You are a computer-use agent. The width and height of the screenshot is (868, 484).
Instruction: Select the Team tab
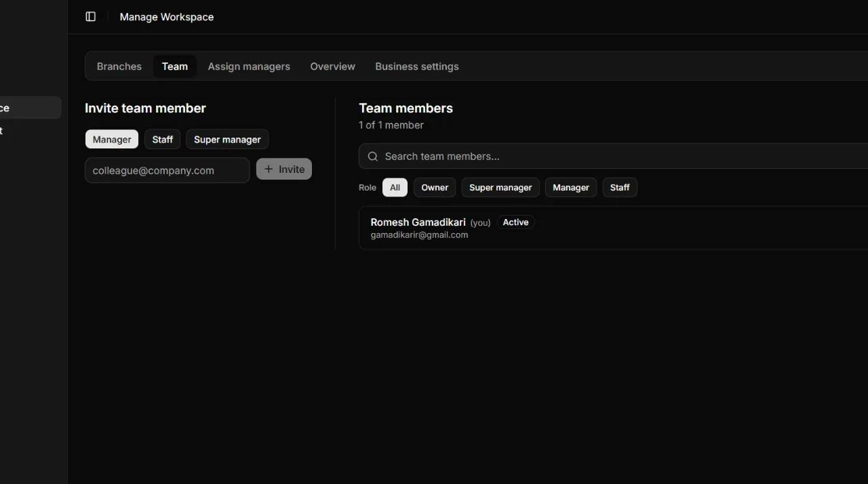click(175, 66)
